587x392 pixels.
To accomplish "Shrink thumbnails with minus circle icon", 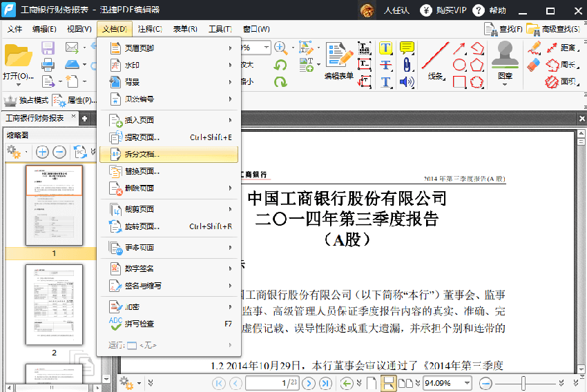I will click(59, 153).
